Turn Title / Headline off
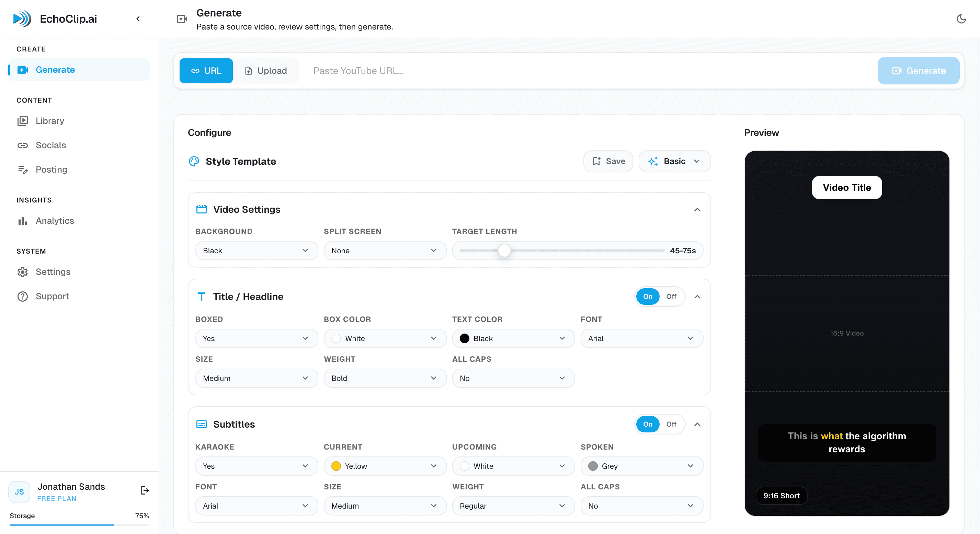Screen dimensions: 980x534 671,296
